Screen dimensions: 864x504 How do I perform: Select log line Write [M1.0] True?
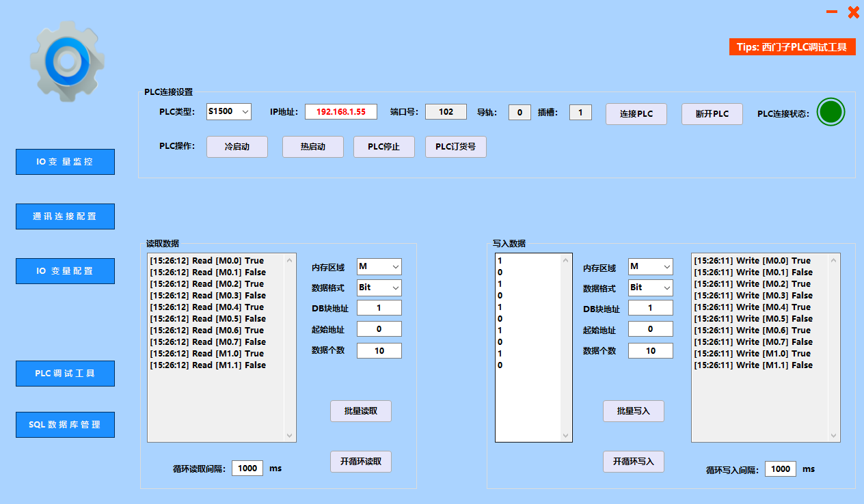coord(753,354)
